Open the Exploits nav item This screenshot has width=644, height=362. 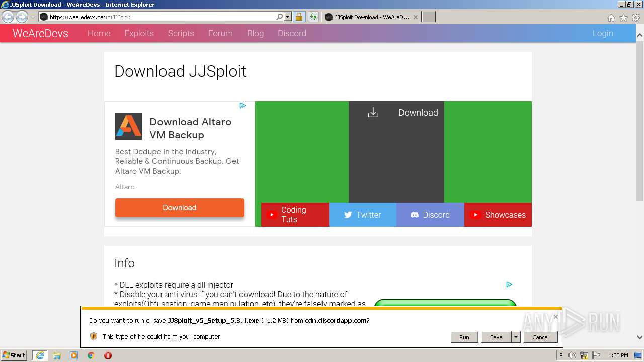tap(139, 33)
